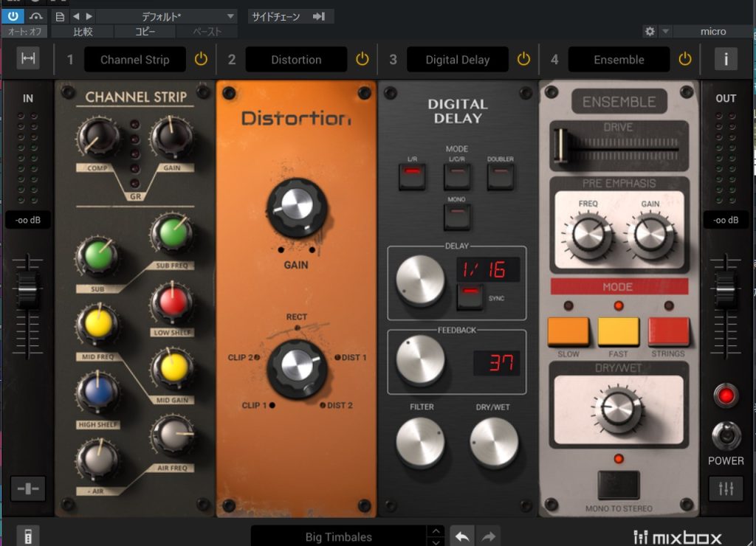Select the Digital Delay slot 3 name
756x546 pixels.
[x=457, y=60]
